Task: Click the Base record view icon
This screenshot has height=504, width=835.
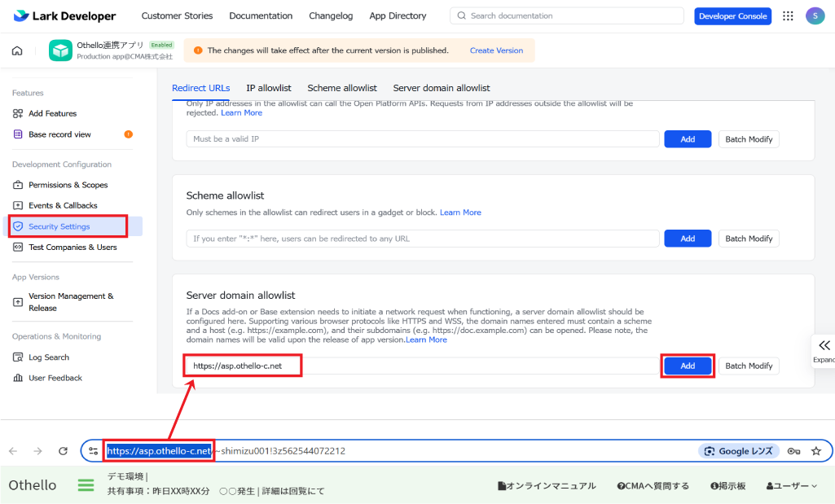Action: click(18, 134)
